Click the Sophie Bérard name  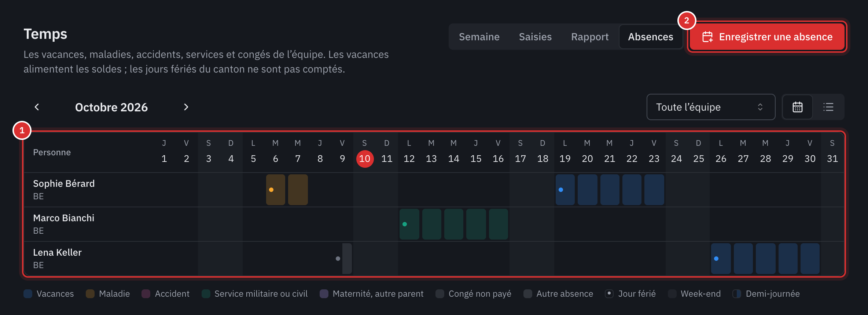tap(64, 184)
